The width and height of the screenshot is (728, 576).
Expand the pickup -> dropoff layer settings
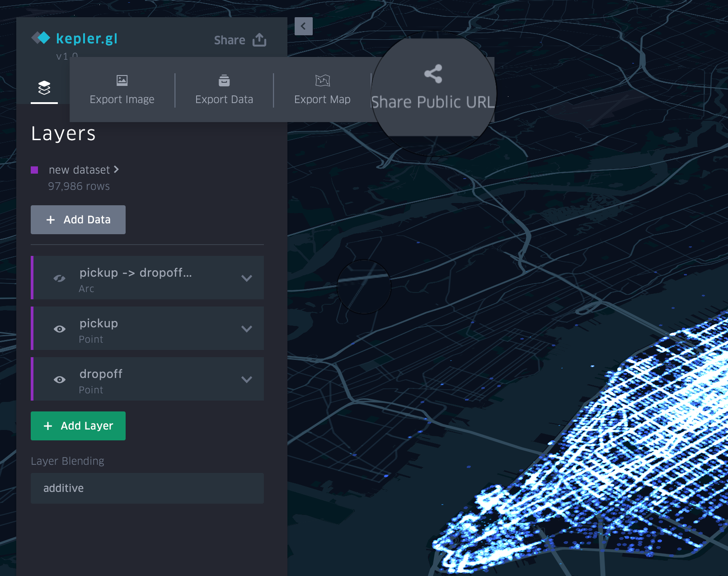247,278
